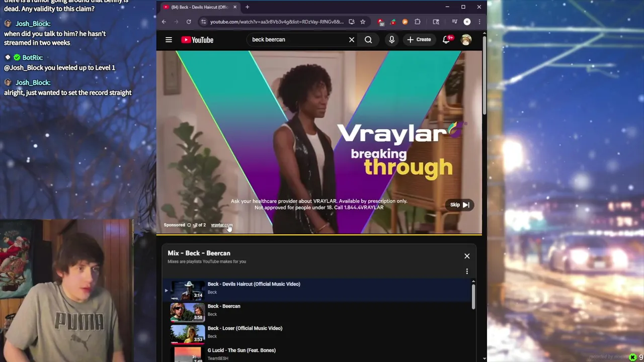Image resolution: width=644 pixels, height=362 pixels.
Task: Play Beck - Loser (Official Music Video)
Action: tap(318, 334)
